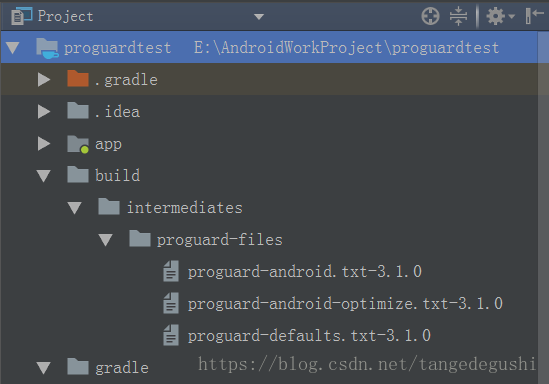Collapse the build folder

[x=43, y=176]
